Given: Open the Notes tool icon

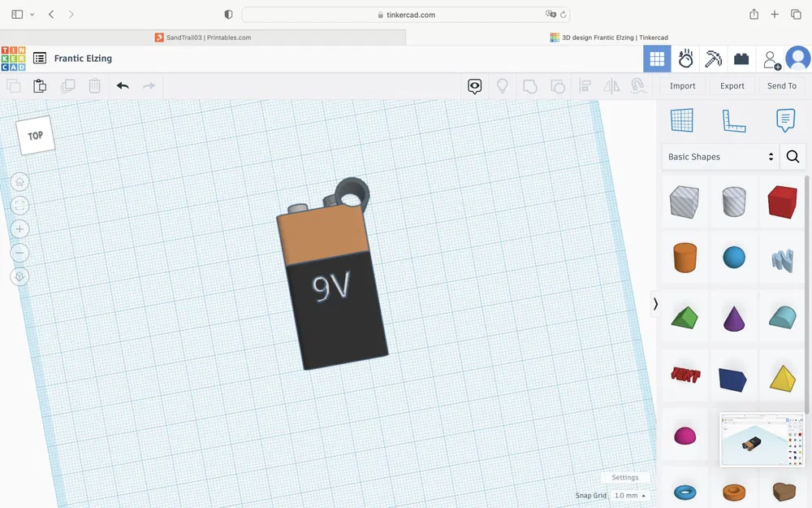Looking at the screenshot, I should click(785, 120).
